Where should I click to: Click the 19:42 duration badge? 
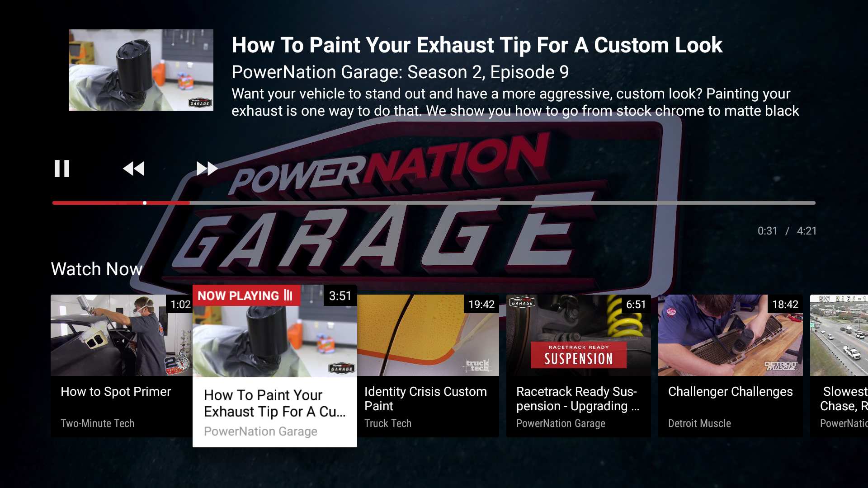(x=481, y=305)
